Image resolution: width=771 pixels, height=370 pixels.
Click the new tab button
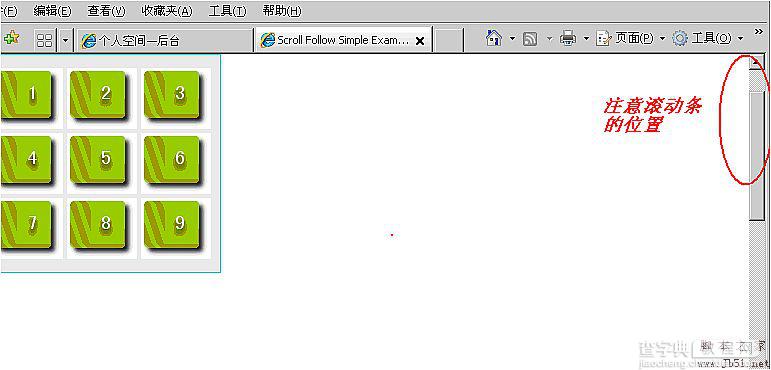(449, 40)
